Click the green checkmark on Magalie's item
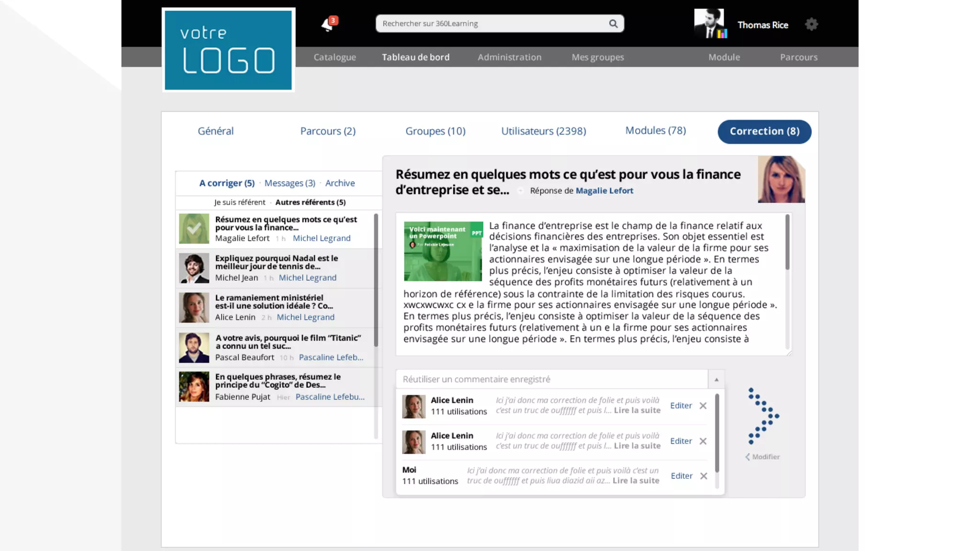Screen dimensions: 980x551 coord(194,229)
